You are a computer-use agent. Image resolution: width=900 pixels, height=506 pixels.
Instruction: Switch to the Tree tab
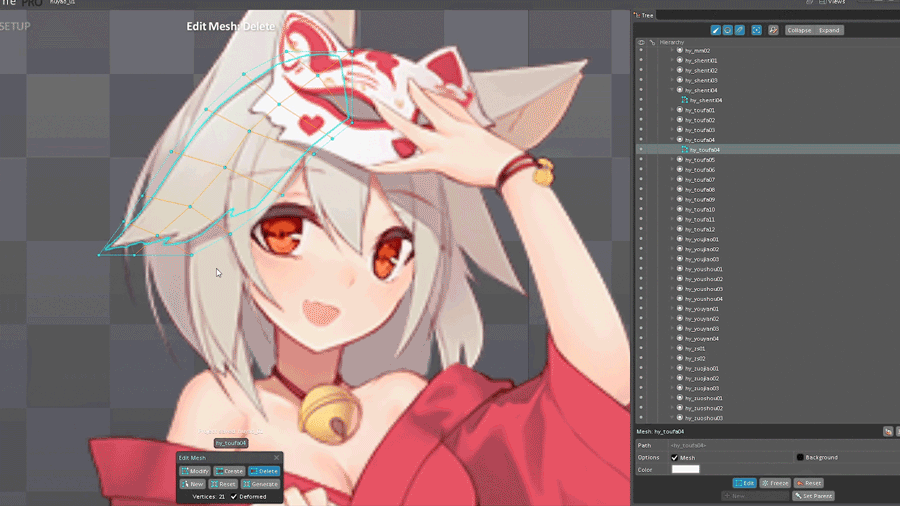pos(644,15)
